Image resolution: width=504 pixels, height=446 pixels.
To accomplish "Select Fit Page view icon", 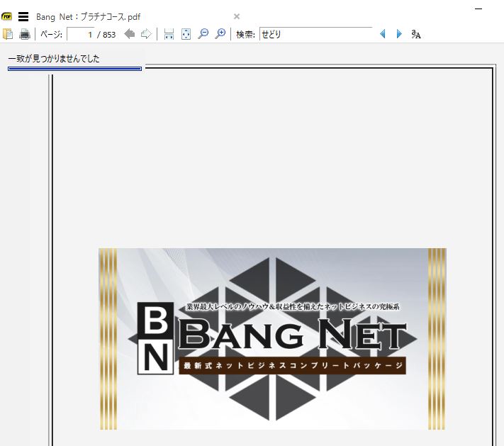I will [186, 34].
